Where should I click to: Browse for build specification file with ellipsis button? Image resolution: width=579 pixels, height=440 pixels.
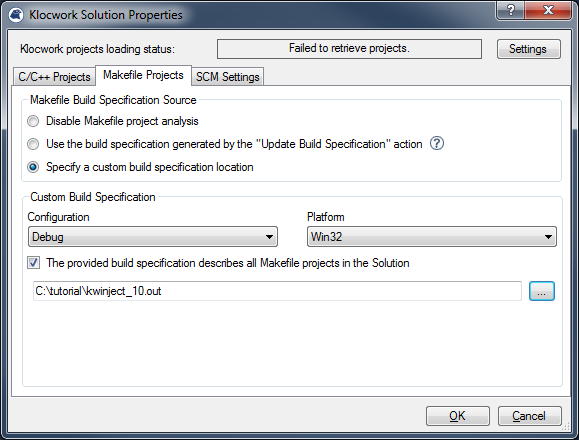pyautogui.click(x=542, y=291)
